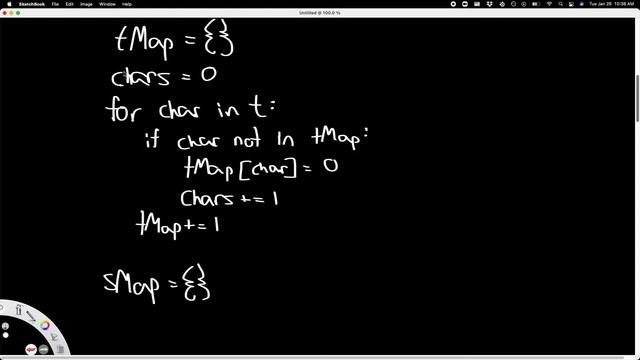Click the date and time display

(611, 4)
